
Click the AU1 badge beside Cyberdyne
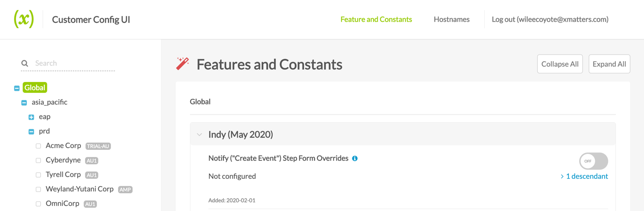(x=92, y=161)
